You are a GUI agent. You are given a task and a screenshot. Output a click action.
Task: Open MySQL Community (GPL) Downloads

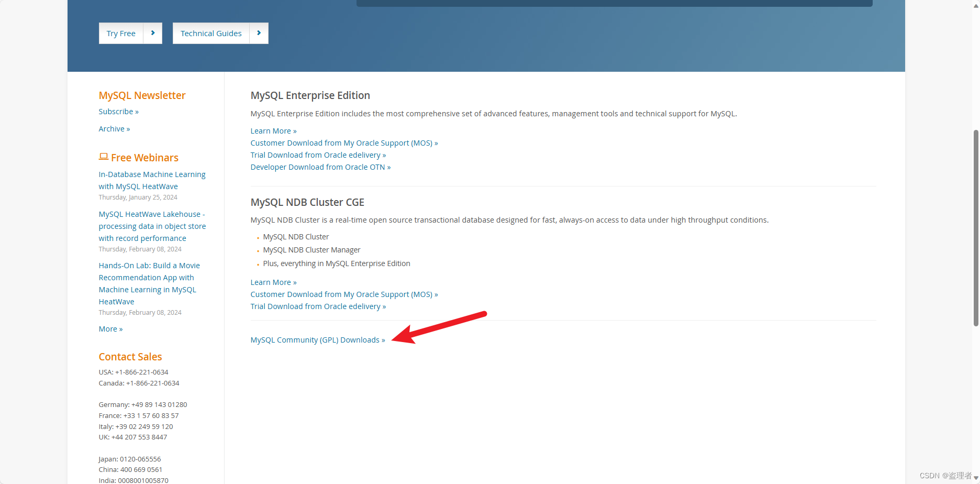pos(317,340)
